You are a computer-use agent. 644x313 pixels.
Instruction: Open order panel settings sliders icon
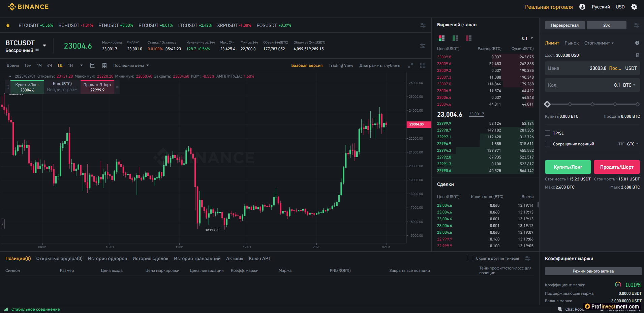(x=637, y=25)
